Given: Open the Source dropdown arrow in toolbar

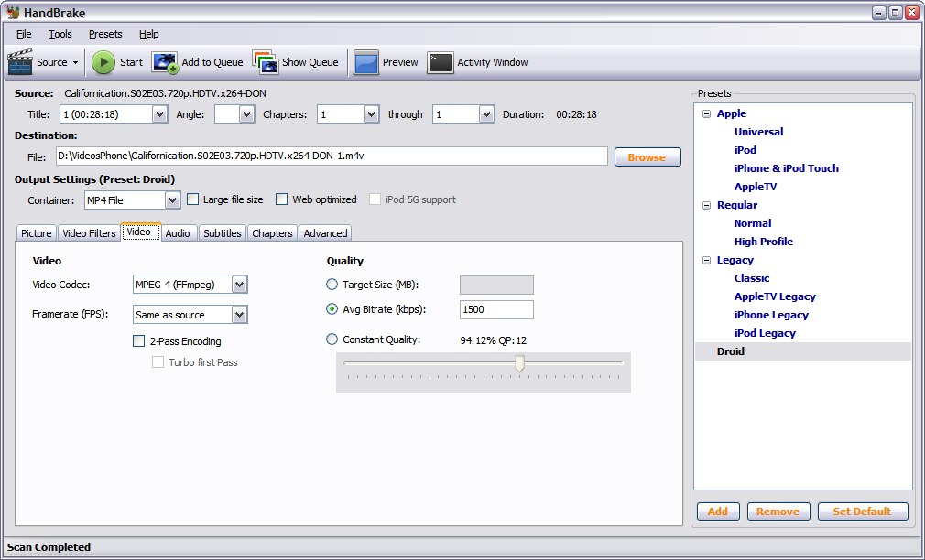Looking at the screenshot, I should tap(75, 62).
